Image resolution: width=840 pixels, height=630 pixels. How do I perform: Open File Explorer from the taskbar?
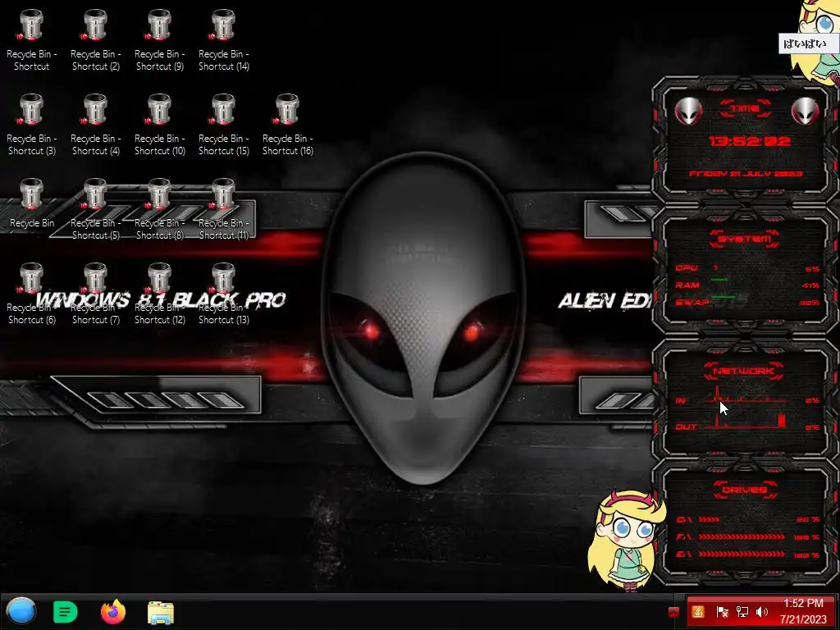(x=161, y=612)
